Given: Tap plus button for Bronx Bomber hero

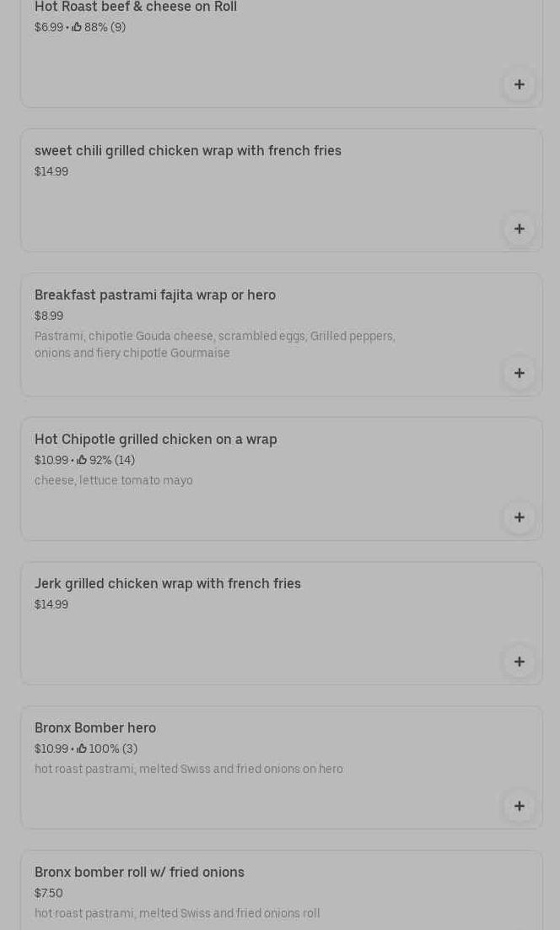Looking at the screenshot, I should coord(519,806).
